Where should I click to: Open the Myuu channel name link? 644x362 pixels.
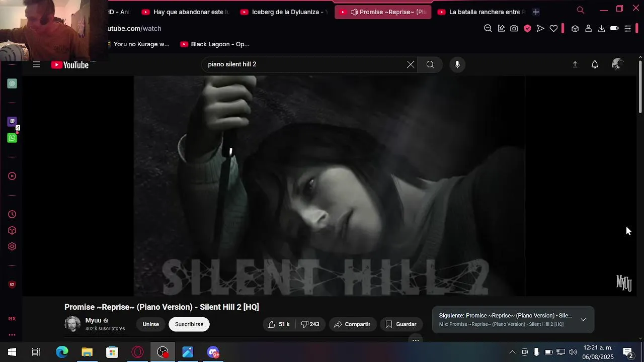(93, 320)
